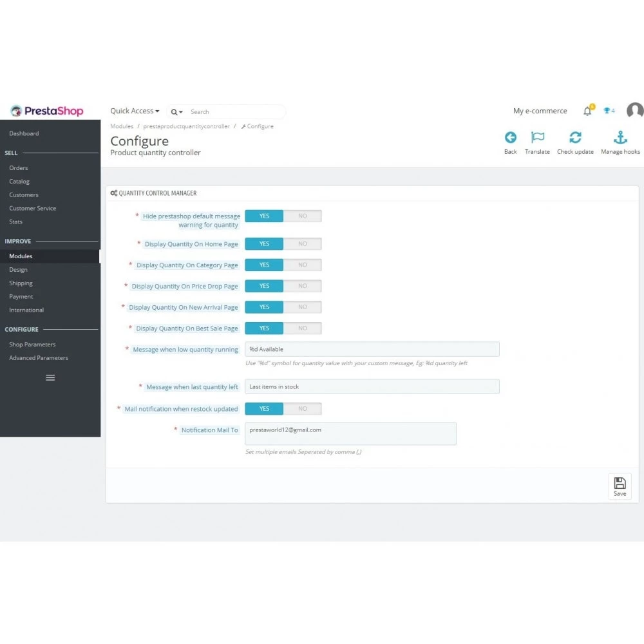Select YES for Display Quantity On Price Drop Page
Viewport: 644px width, 644px height.
click(264, 286)
